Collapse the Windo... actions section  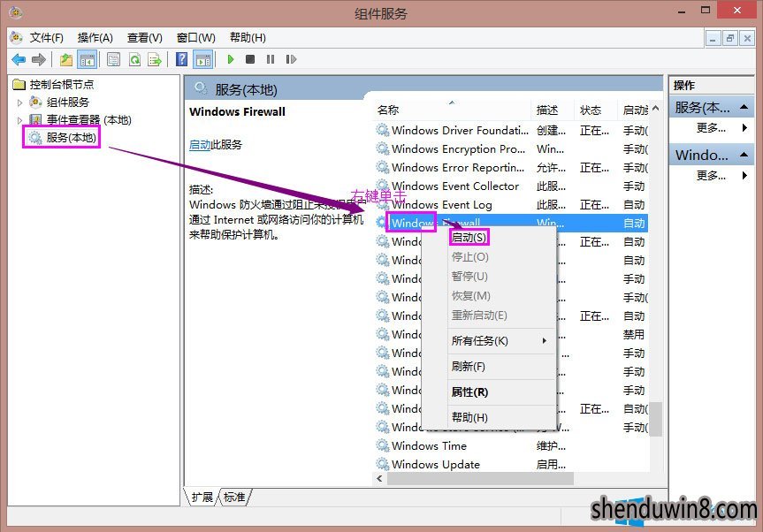coord(744,155)
